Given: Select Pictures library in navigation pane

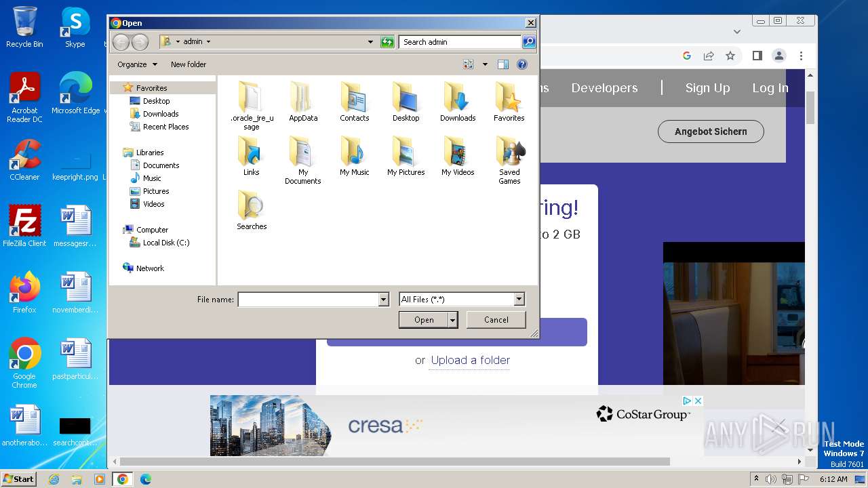Looking at the screenshot, I should [x=156, y=191].
